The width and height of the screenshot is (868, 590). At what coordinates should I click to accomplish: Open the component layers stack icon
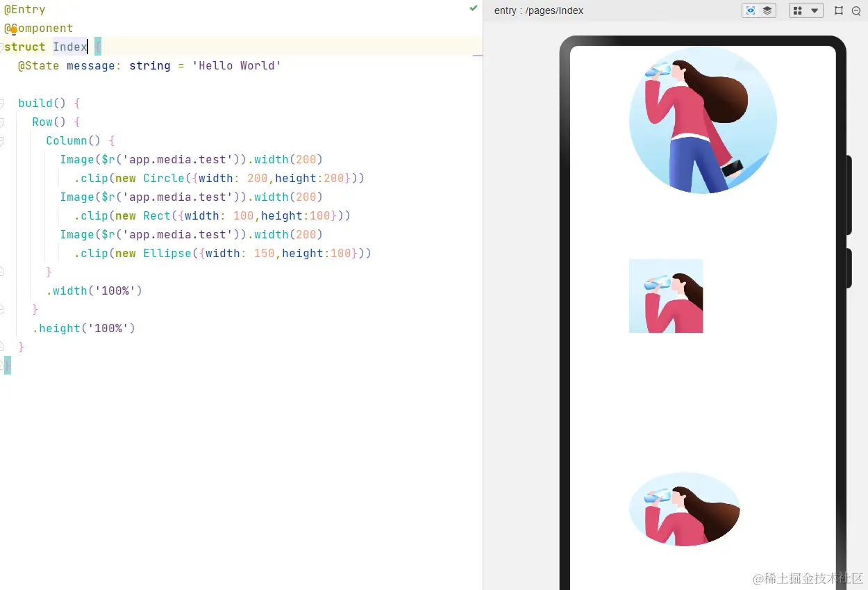point(767,10)
